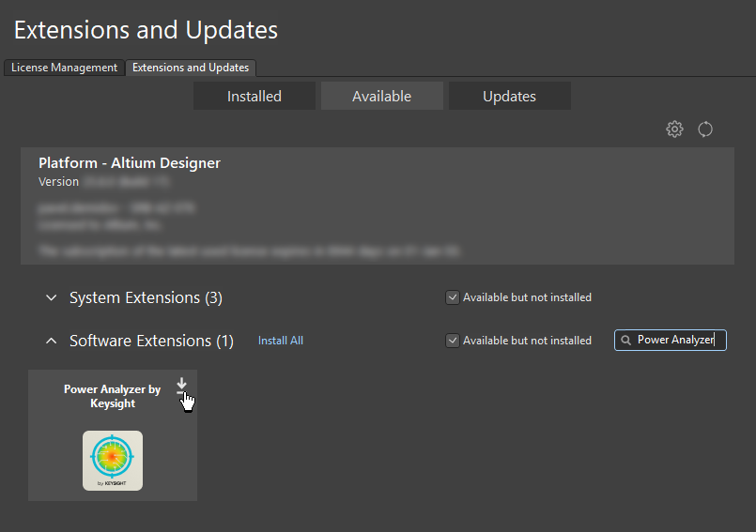Viewport: 756px width, 532px height.
Task: Open the Updates tab
Action: click(x=510, y=96)
